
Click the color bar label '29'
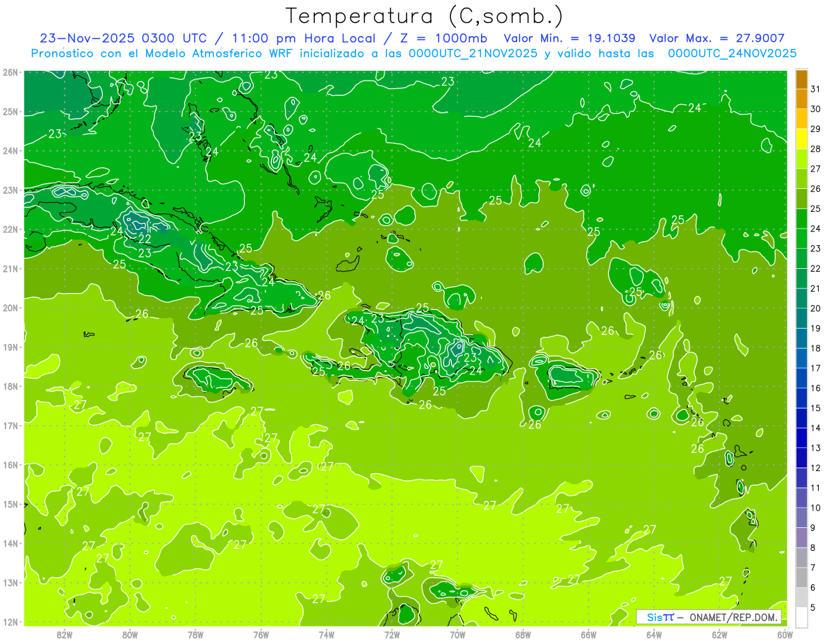[816, 129]
